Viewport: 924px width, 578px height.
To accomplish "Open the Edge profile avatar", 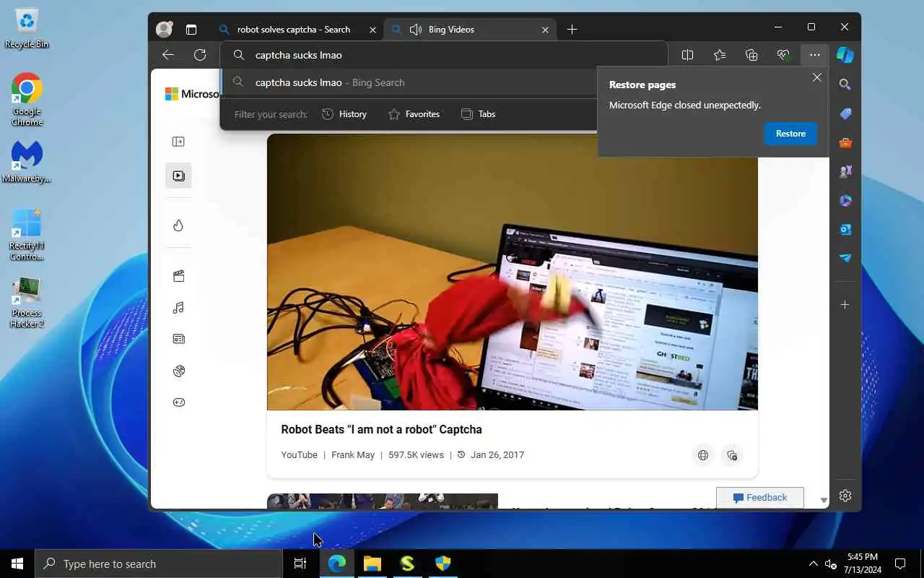I will (165, 30).
